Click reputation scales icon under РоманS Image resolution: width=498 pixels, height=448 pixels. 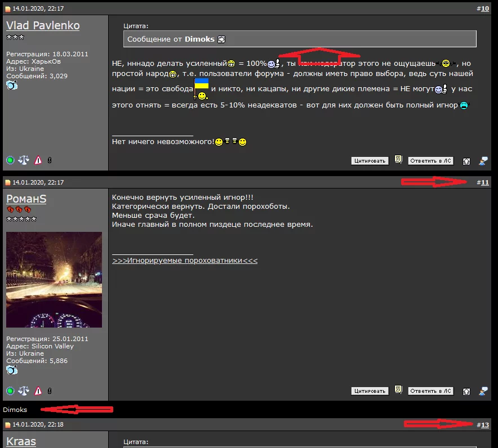(x=24, y=391)
